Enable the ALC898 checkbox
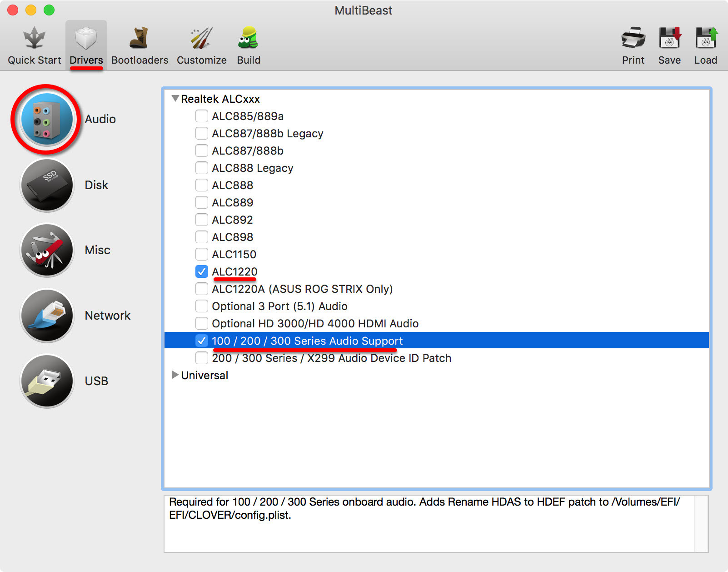 pos(201,237)
